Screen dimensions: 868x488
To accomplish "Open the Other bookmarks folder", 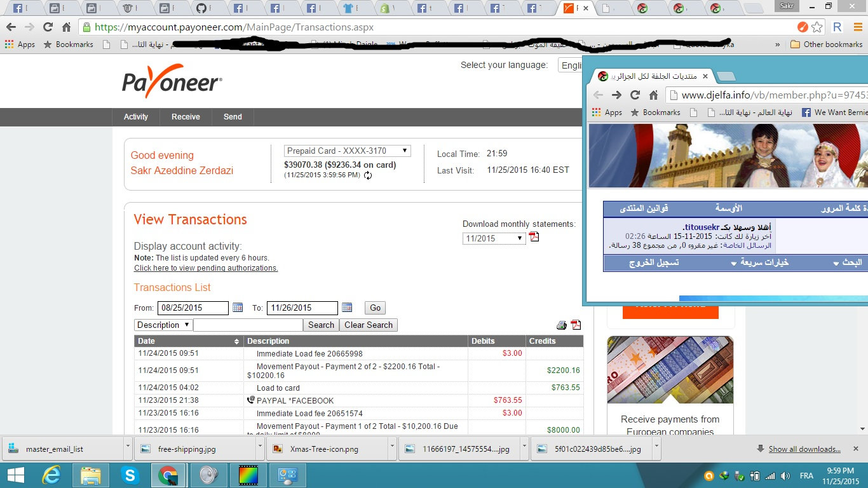I will pos(827,44).
